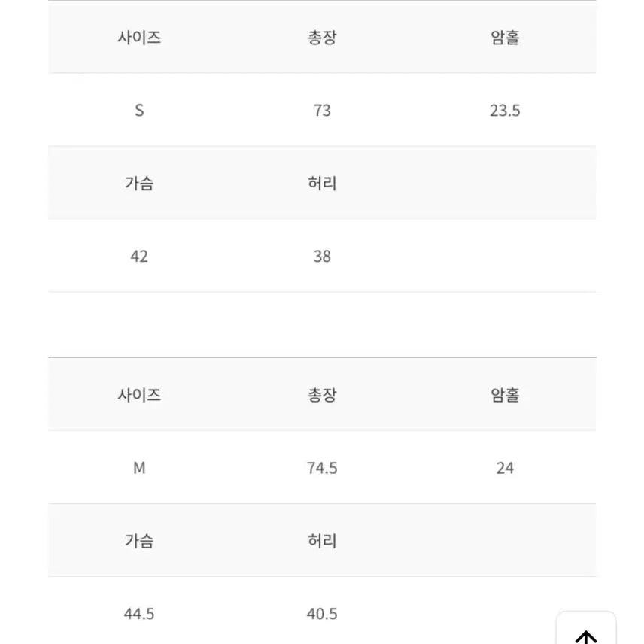The image size is (644, 644).
Task: Click the 44.5 chest value
Action: point(139,614)
